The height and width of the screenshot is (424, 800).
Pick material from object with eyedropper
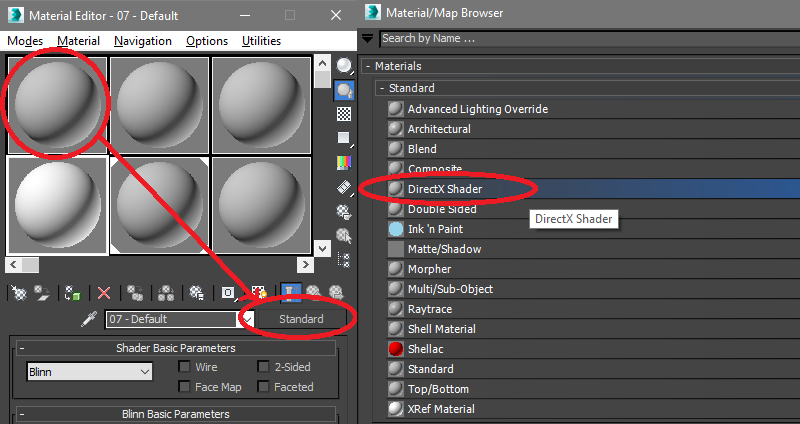click(89, 319)
